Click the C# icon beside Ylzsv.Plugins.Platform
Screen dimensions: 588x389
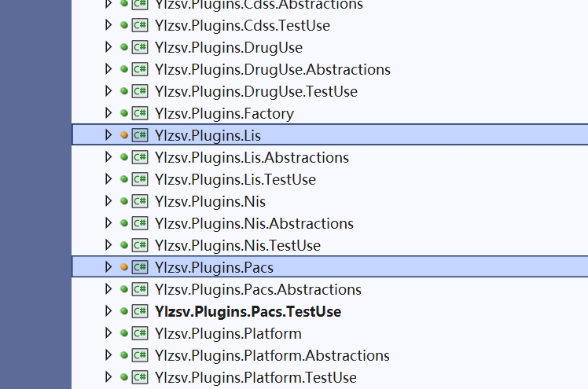point(140,333)
